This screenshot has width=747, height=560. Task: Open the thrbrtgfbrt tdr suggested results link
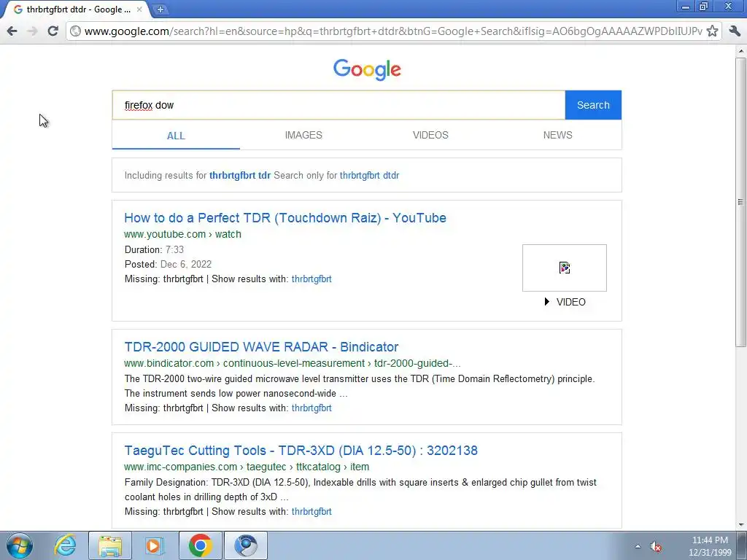tap(240, 175)
